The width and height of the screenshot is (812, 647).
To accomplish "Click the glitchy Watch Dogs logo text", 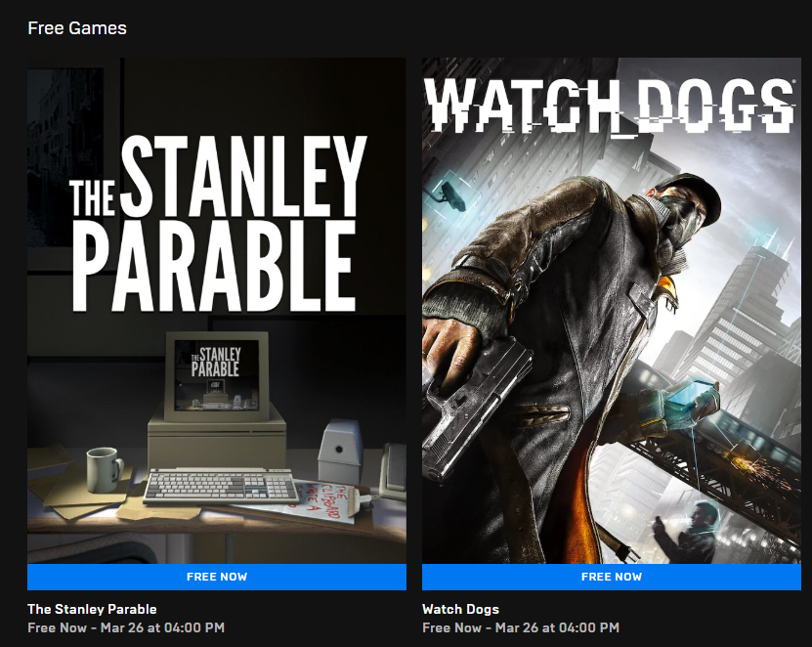I will coord(610,107).
